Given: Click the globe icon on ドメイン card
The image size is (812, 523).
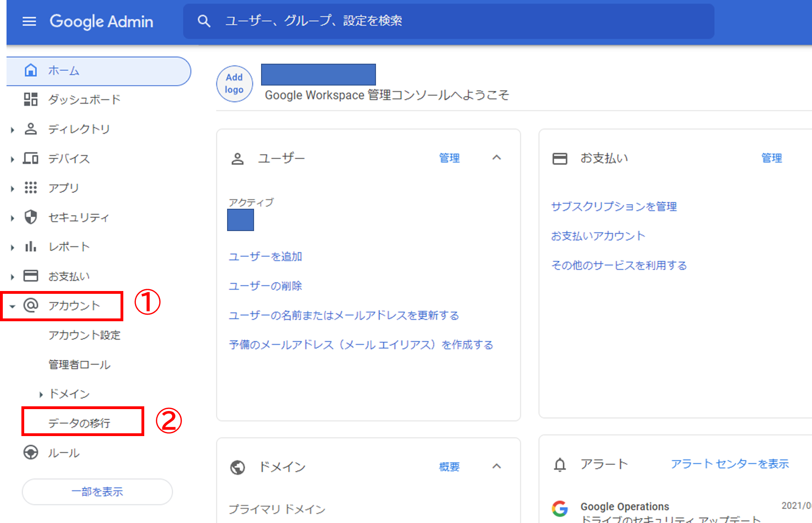Looking at the screenshot, I should click(x=238, y=467).
